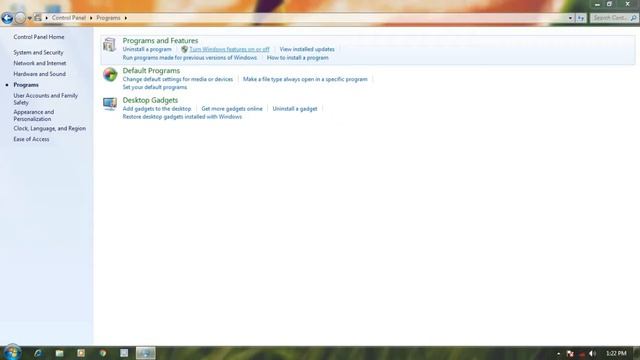Open the Windows Start menu orb
Screen dimensions: 640x360
point(11,353)
